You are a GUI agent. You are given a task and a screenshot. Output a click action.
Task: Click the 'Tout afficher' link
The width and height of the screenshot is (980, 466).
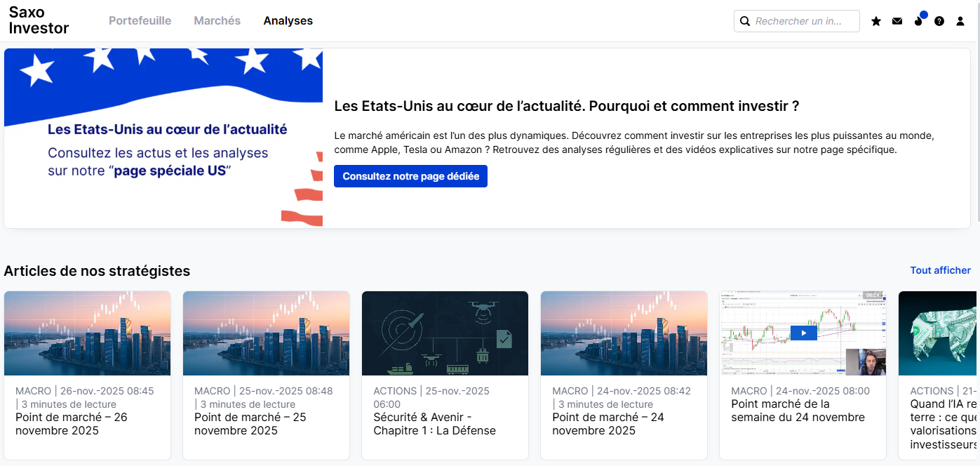(x=940, y=270)
